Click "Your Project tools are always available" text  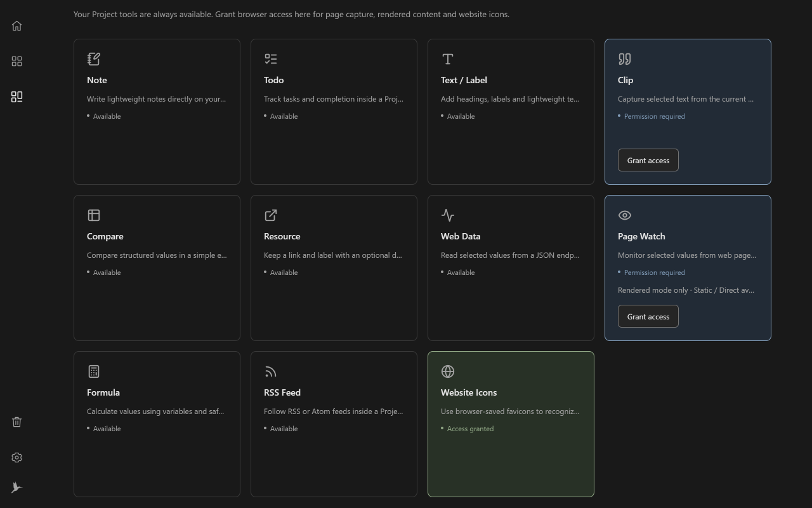[143, 14]
